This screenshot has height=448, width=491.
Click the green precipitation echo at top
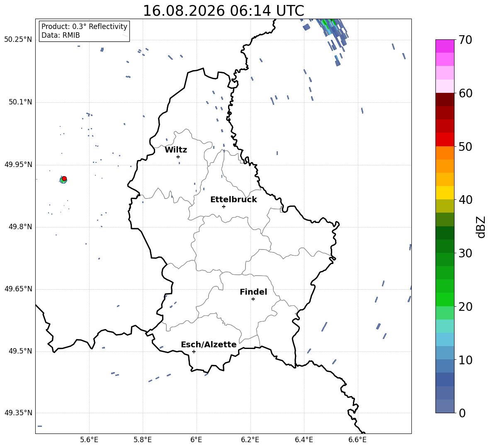point(328,24)
